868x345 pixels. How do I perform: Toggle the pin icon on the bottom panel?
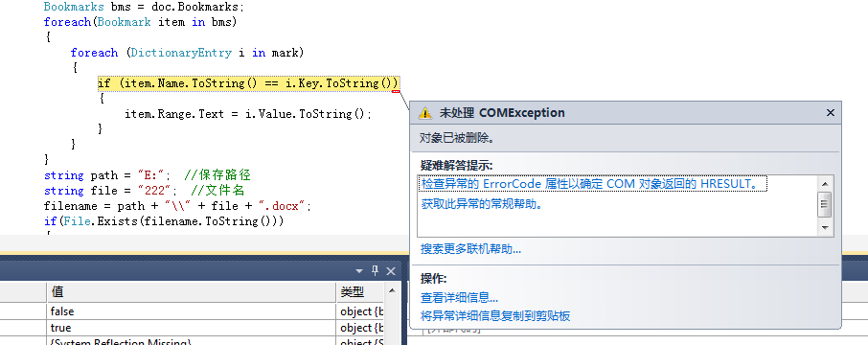pyautogui.click(x=375, y=271)
